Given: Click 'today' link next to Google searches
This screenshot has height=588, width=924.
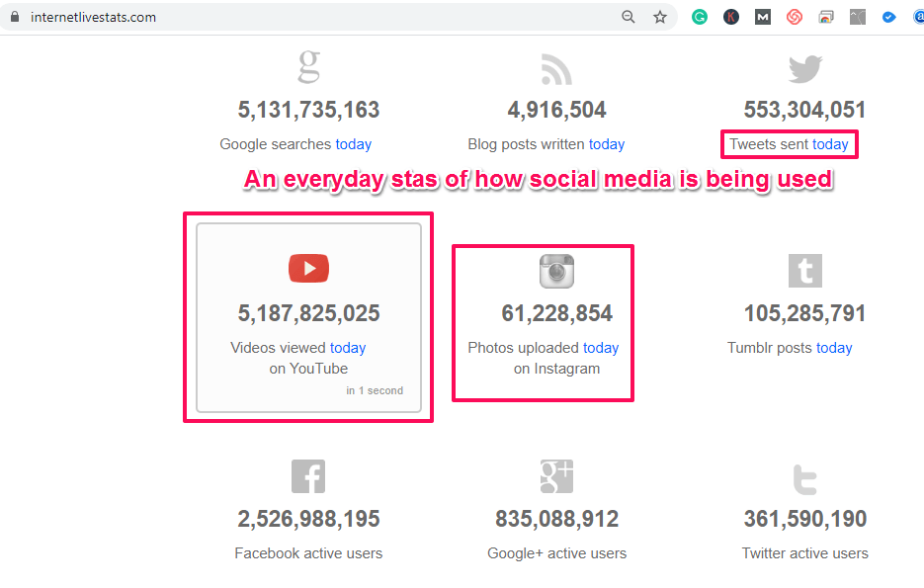Looking at the screenshot, I should click(353, 144).
